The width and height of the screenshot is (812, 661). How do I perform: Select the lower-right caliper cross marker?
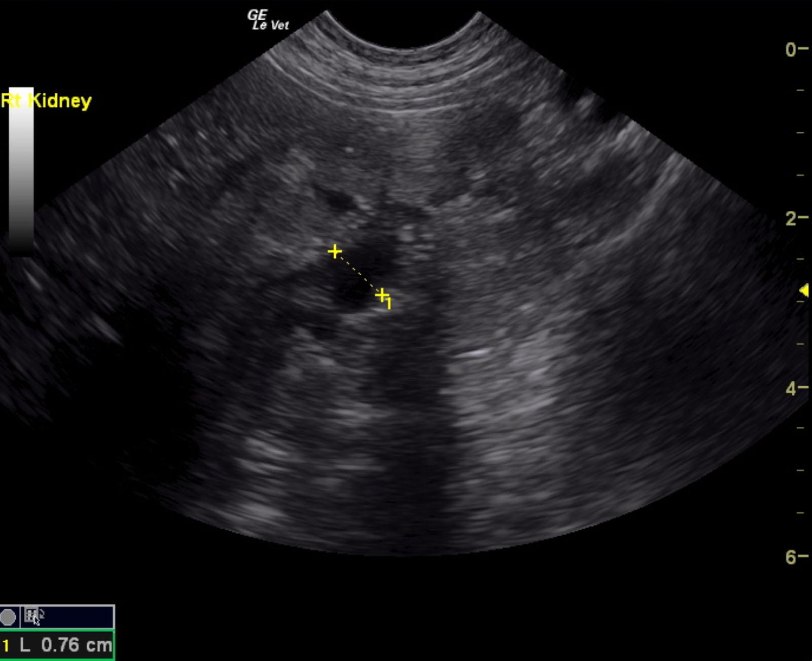pos(381,295)
